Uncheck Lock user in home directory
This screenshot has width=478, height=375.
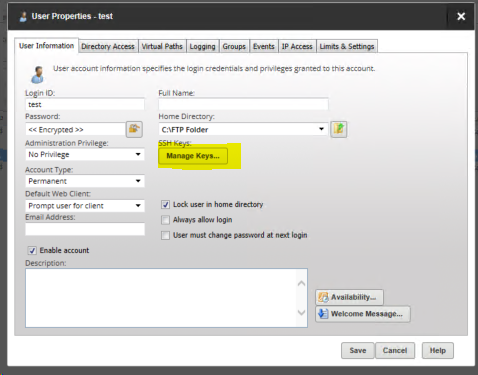[x=166, y=204]
